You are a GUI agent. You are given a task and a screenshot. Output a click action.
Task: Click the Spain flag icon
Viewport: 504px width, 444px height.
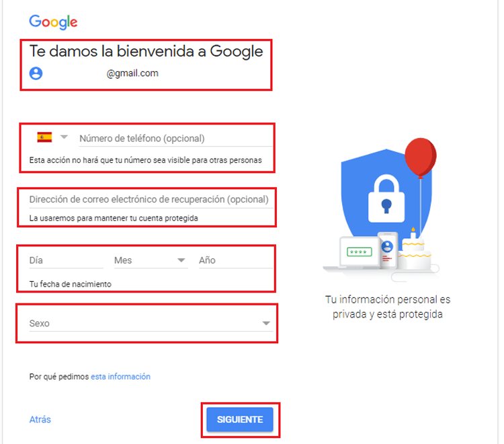pyautogui.click(x=44, y=137)
